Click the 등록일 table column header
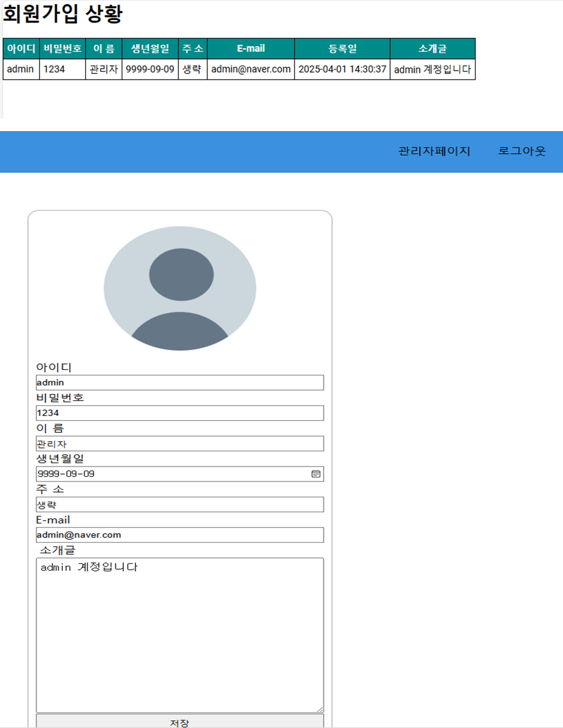This screenshot has height=728, width=563. click(342, 48)
